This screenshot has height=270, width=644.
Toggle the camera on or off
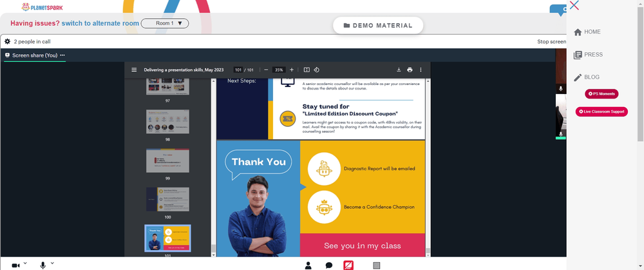click(x=15, y=266)
